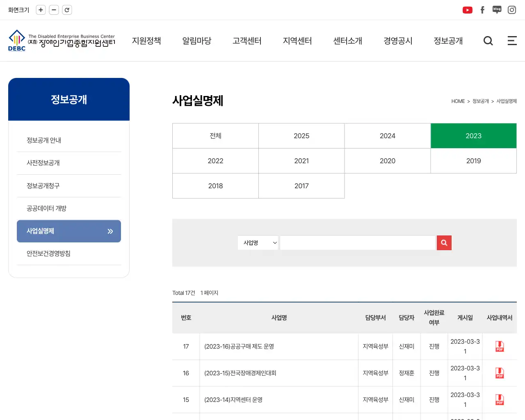Viewport: 525px width, 420px height.
Task: Open 알림마당 main menu
Action: tap(197, 41)
